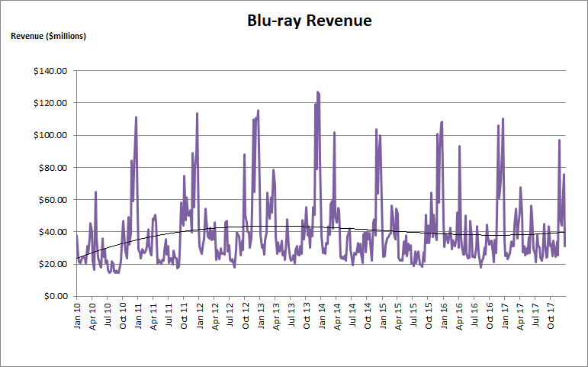
Task: Select the 'Blu-ray Revenue' chart title
Action: point(309,21)
